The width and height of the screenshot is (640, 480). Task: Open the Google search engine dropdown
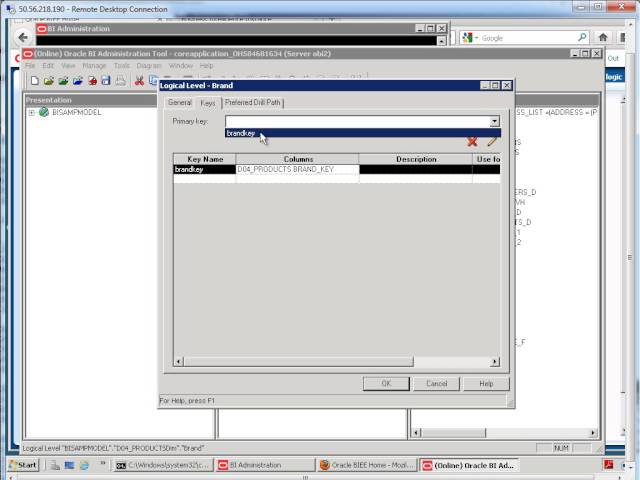point(476,38)
